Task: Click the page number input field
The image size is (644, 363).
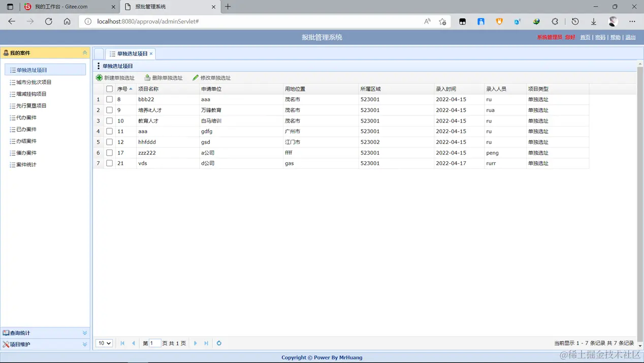Action: pos(155,343)
